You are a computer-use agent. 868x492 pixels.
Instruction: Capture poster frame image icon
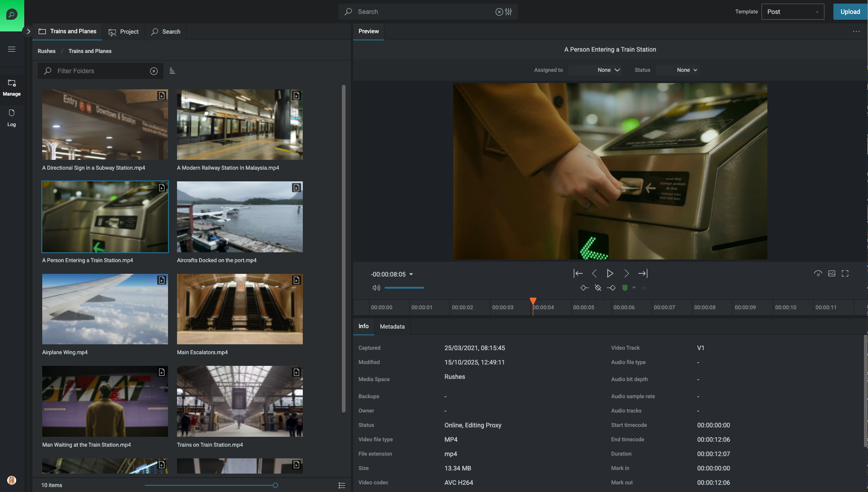(x=832, y=273)
